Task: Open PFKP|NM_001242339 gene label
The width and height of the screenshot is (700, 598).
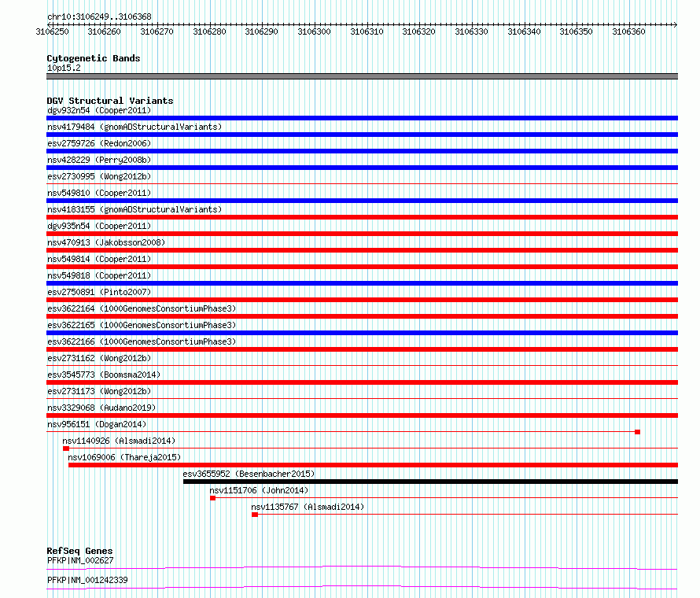Action: [x=87, y=580]
